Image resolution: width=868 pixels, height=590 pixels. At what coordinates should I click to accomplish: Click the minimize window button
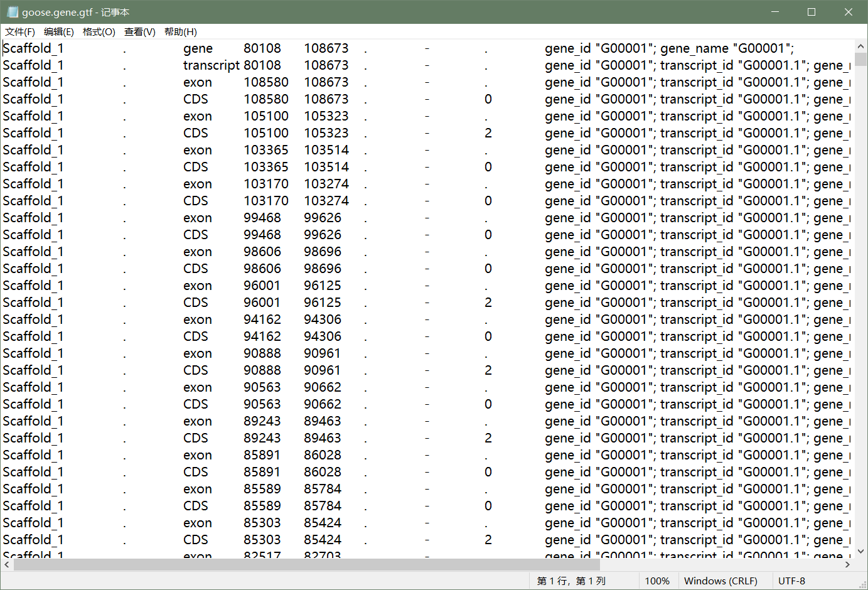pyautogui.click(x=774, y=11)
